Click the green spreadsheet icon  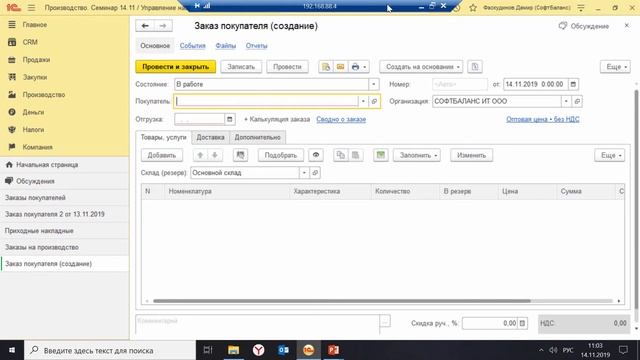tap(380, 155)
